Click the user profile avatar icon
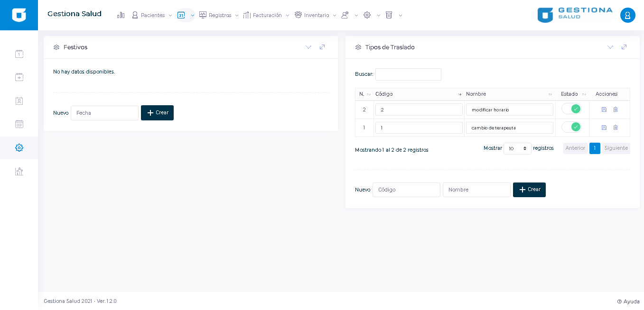 (627, 15)
